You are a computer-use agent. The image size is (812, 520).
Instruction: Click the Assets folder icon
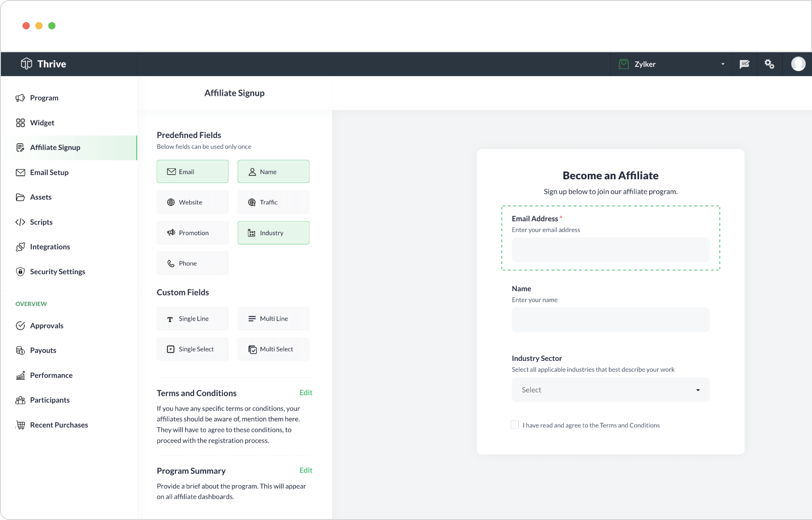20,197
